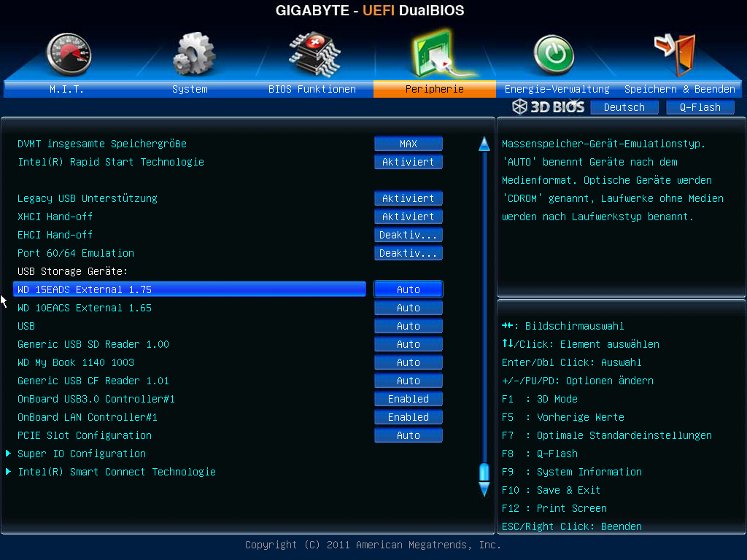The height and width of the screenshot is (560, 747).
Task: Open PCIE Slot Configuration Auto value
Action: [x=409, y=435]
